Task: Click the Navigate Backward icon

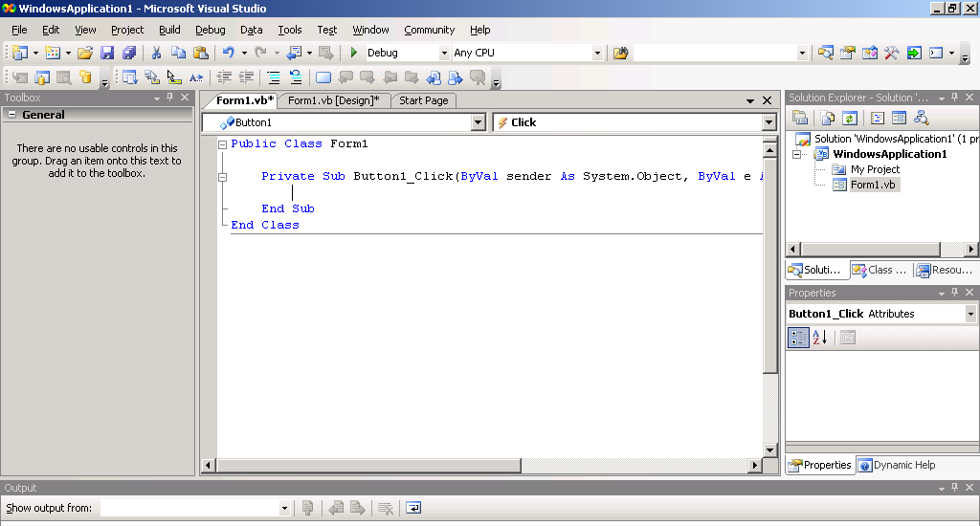Action: 294,54
